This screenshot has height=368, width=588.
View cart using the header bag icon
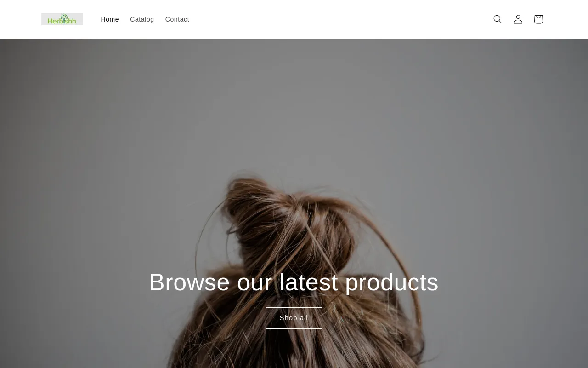point(538,19)
